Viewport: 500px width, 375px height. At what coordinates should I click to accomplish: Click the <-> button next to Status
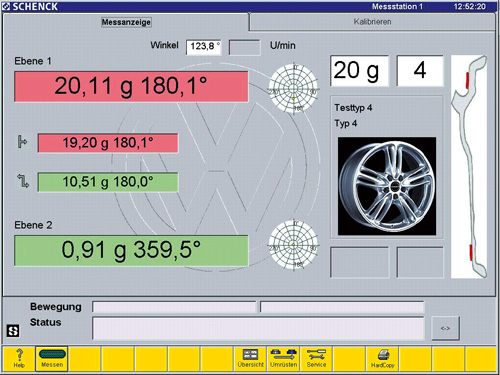(x=445, y=328)
